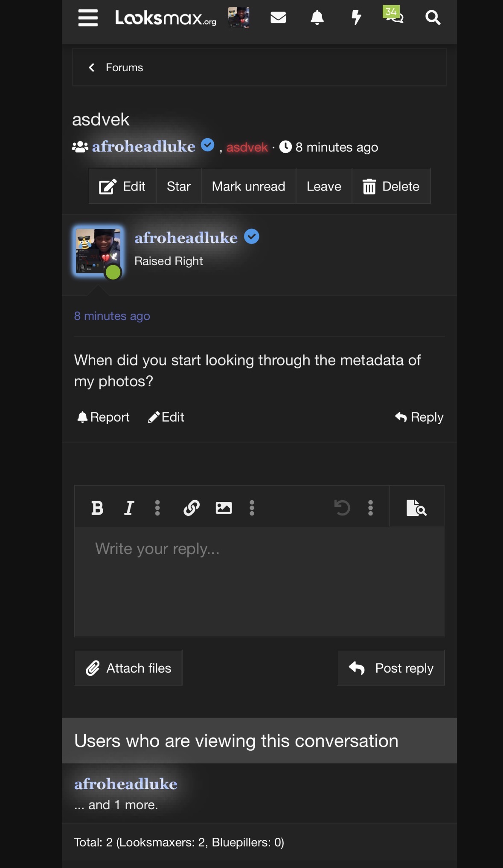Image resolution: width=503 pixels, height=868 pixels.
Task: Star this conversation
Action: point(178,186)
